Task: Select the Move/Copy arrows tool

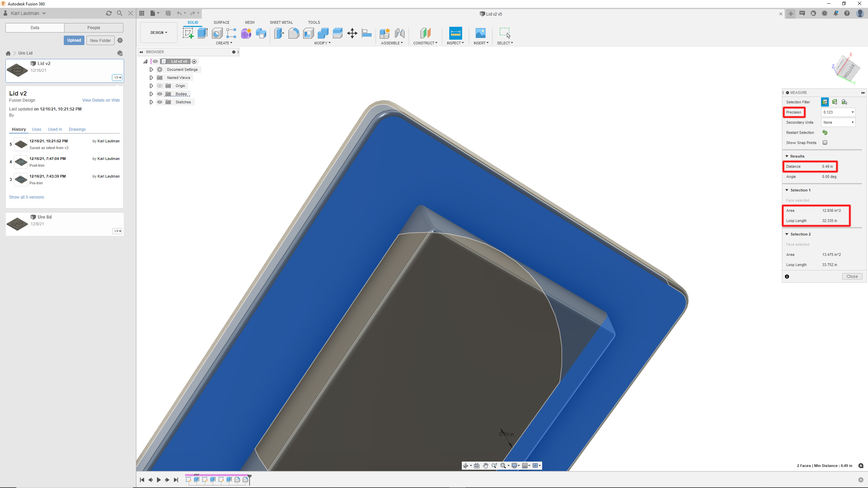Action: pyautogui.click(x=352, y=33)
